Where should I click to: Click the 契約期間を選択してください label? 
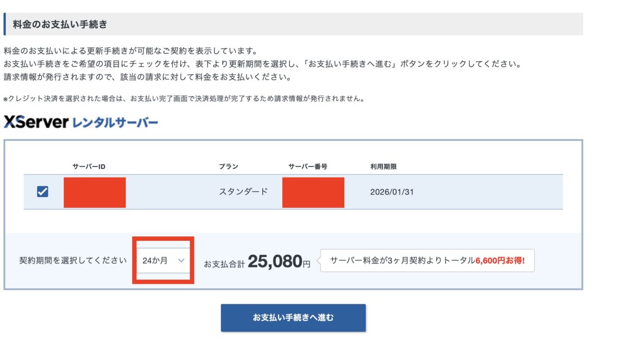(73, 261)
